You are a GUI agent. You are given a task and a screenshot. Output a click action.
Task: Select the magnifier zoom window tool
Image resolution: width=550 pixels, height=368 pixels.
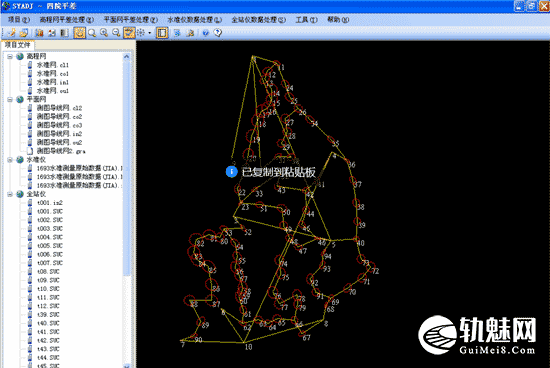coord(92,33)
